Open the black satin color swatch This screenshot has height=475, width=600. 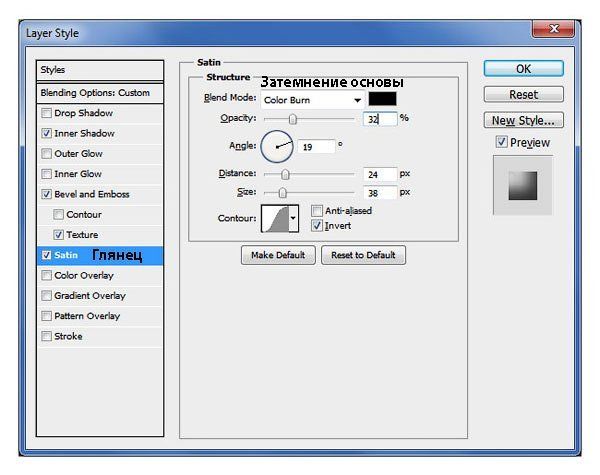382,99
